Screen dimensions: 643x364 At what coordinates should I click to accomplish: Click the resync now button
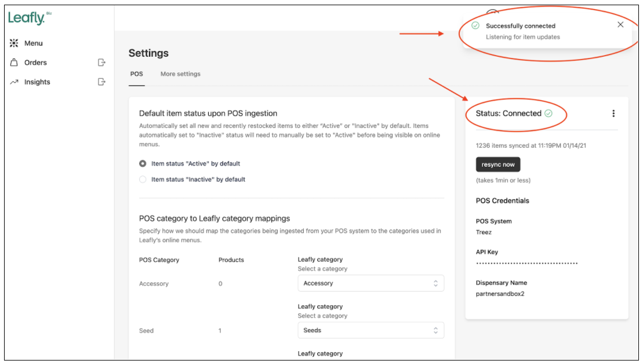tap(497, 164)
